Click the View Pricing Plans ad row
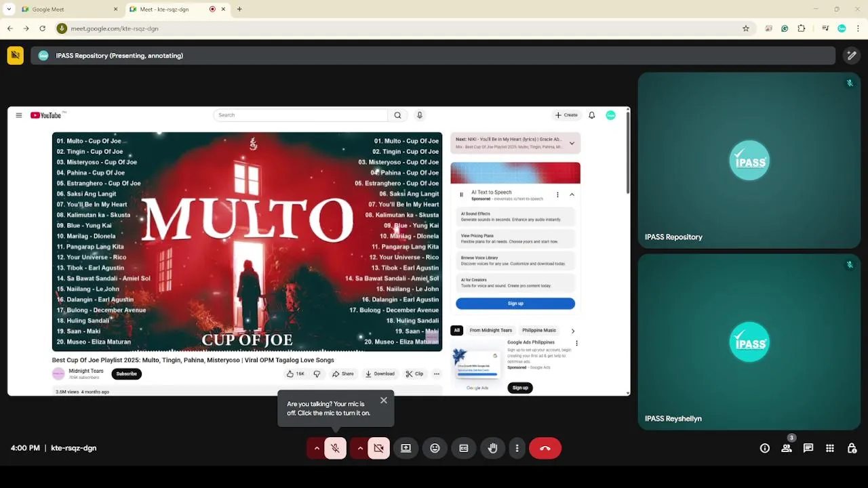The height and width of the screenshot is (488, 868). 515,239
